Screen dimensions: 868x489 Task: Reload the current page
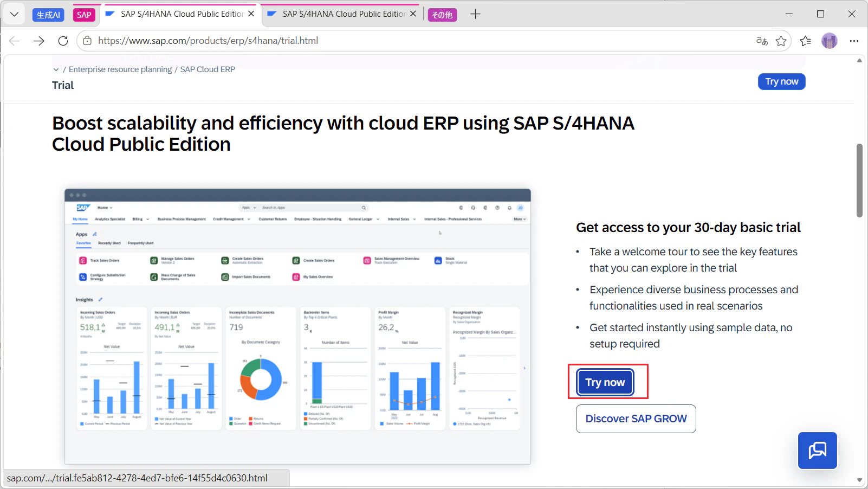(x=63, y=41)
